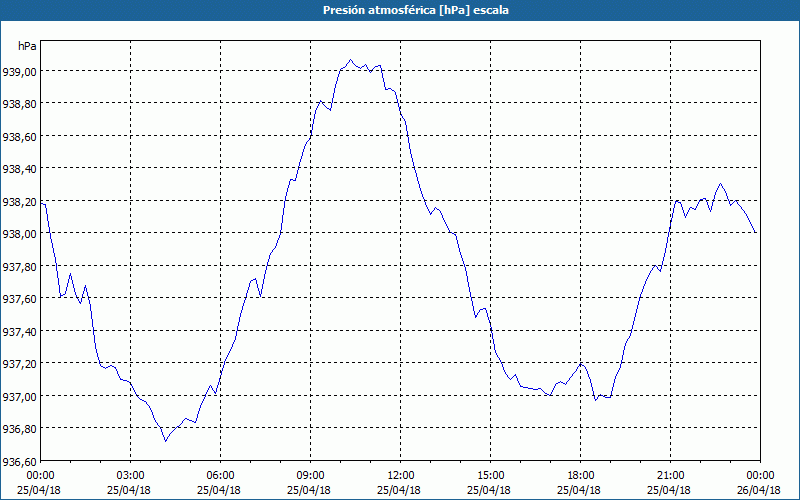The height and width of the screenshot is (500, 800).
Task: Click the 937,80 y-axis label
Action: (19, 267)
